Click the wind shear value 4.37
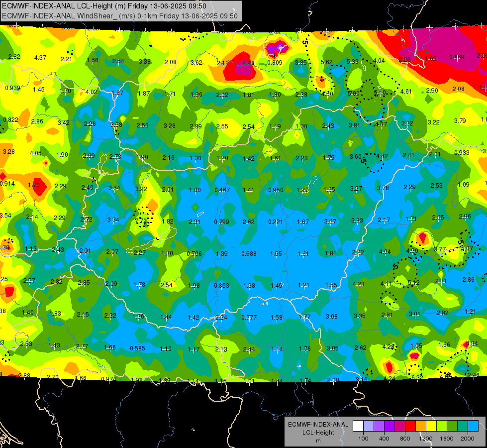The height and width of the screenshot is (448, 487). 40,58
